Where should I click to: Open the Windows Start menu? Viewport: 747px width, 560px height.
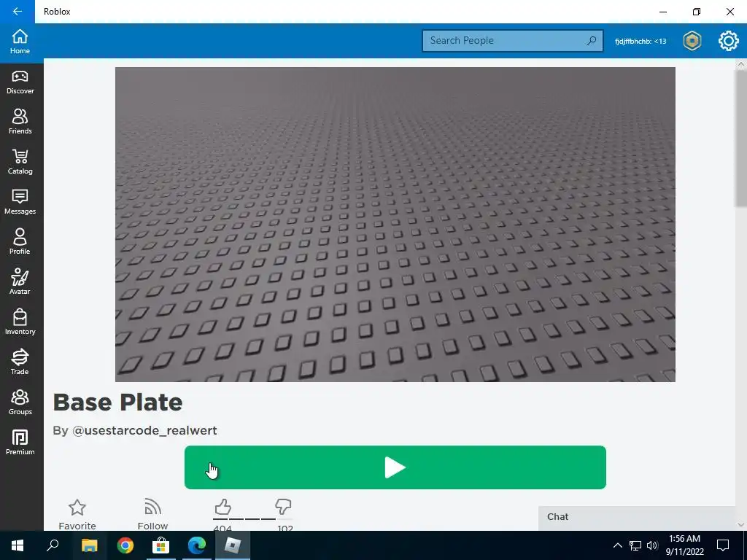point(18,545)
